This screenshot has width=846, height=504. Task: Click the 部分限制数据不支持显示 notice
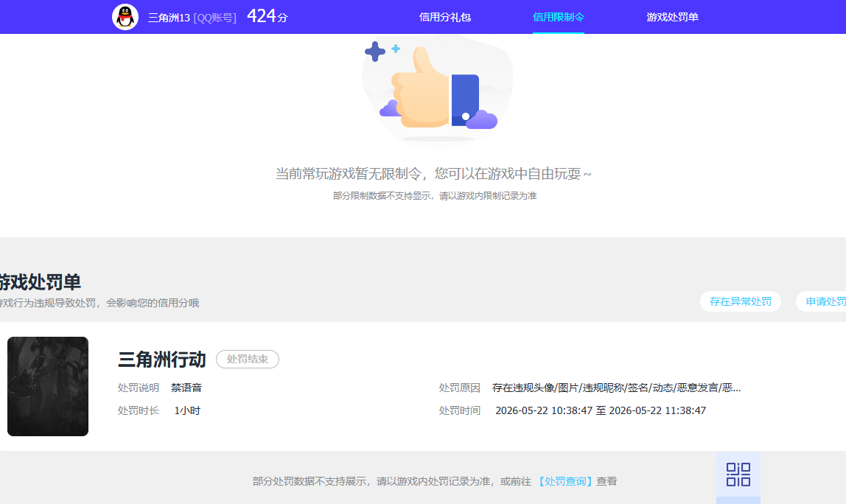pos(435,196)
